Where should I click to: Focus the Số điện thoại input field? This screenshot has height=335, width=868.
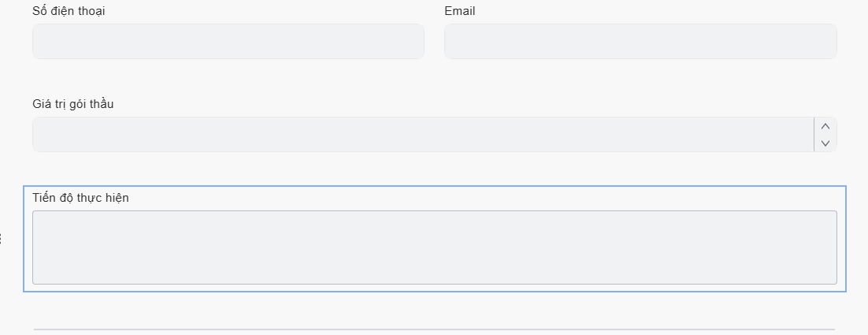[x=228, y=41]
